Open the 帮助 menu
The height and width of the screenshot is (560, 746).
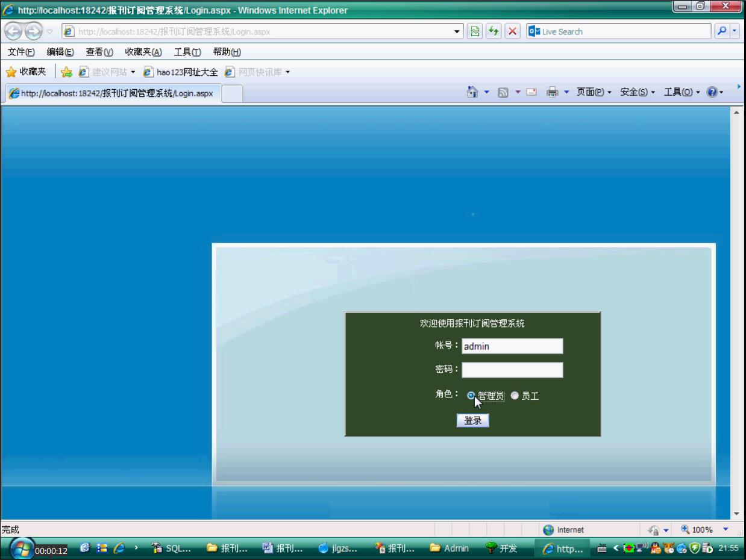tap(227, 52)
